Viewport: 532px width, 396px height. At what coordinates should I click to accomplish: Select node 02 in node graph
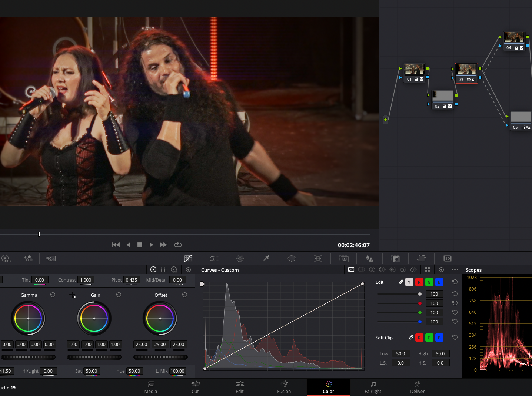click(x=443, y=97)
